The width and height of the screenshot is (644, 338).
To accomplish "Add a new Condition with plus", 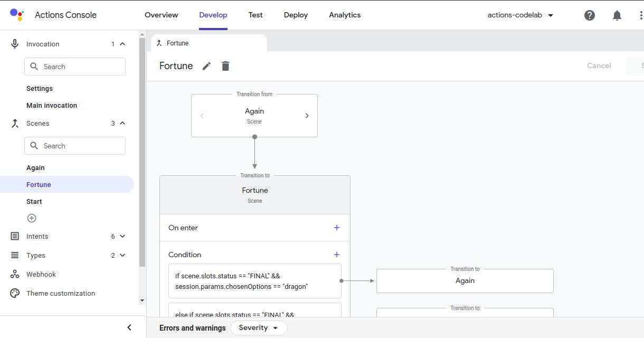I will [x=337, y=255].
